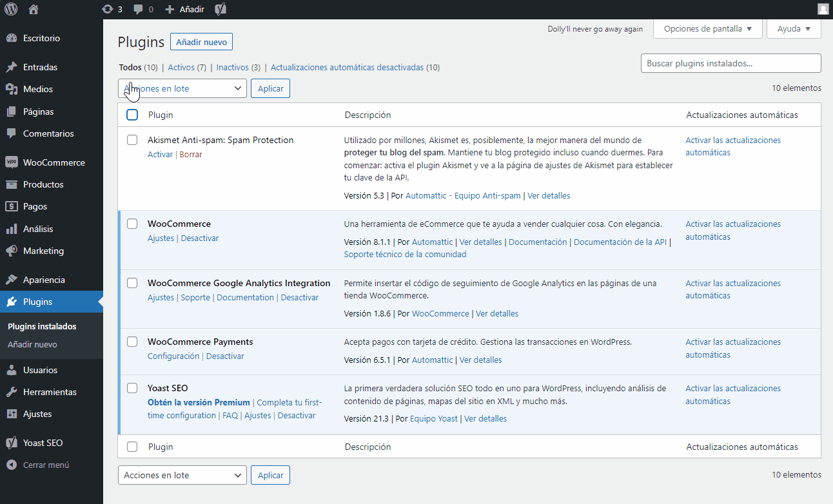Open the Automattic - Equipo Anti-spam author link
833x504 pixels.
click(463, 195)
